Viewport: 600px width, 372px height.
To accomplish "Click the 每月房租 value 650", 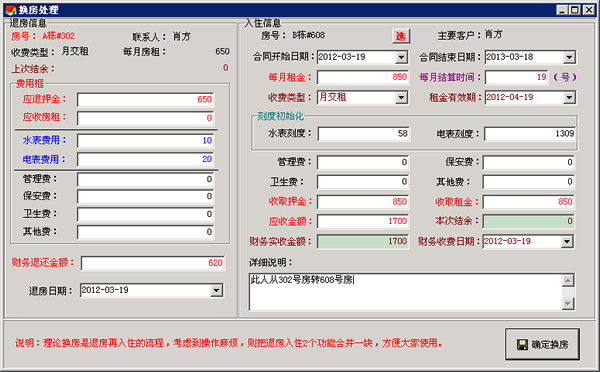I will pos(222,51).
